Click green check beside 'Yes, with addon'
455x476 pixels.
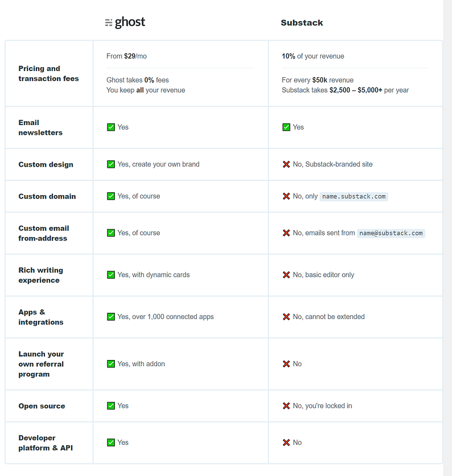(111, 363)
